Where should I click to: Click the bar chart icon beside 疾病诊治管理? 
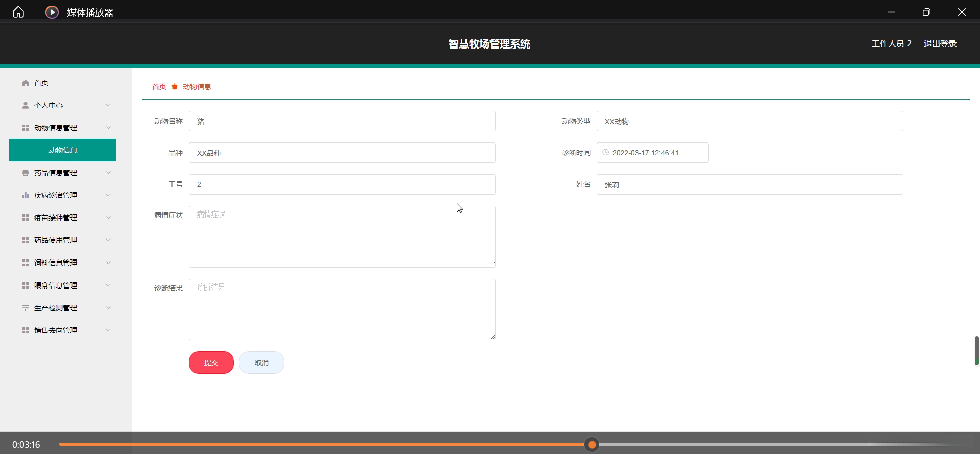click(x=26, y=195)
